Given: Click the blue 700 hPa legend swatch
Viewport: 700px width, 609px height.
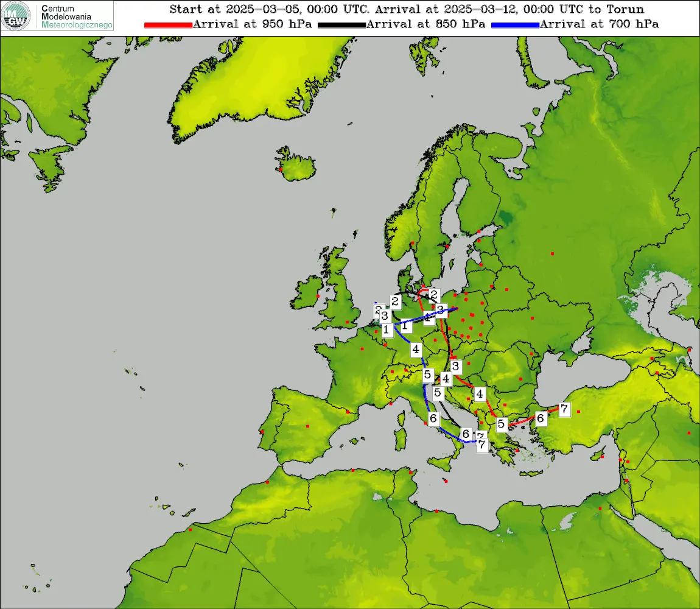Looking at the screenshot, I should [515, 25].
